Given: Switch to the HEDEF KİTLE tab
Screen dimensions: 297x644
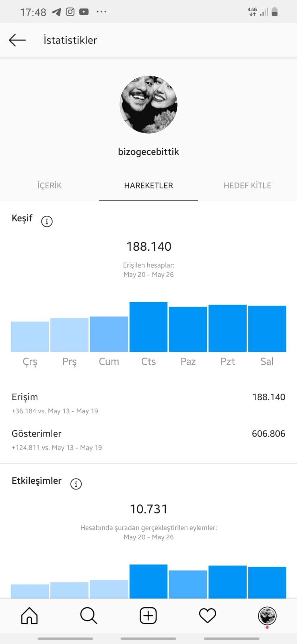Looking at the screenshot, I should click(x=248, y=186).
